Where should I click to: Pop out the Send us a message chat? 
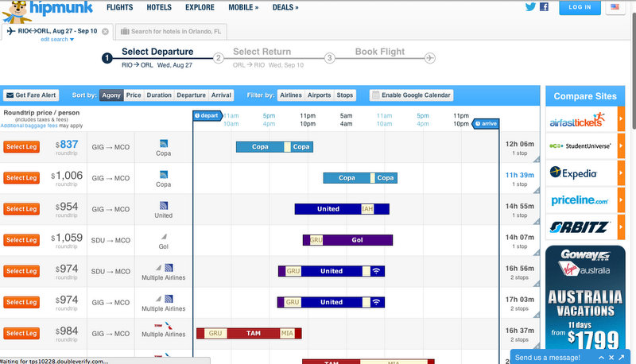[x=622, y=358]
